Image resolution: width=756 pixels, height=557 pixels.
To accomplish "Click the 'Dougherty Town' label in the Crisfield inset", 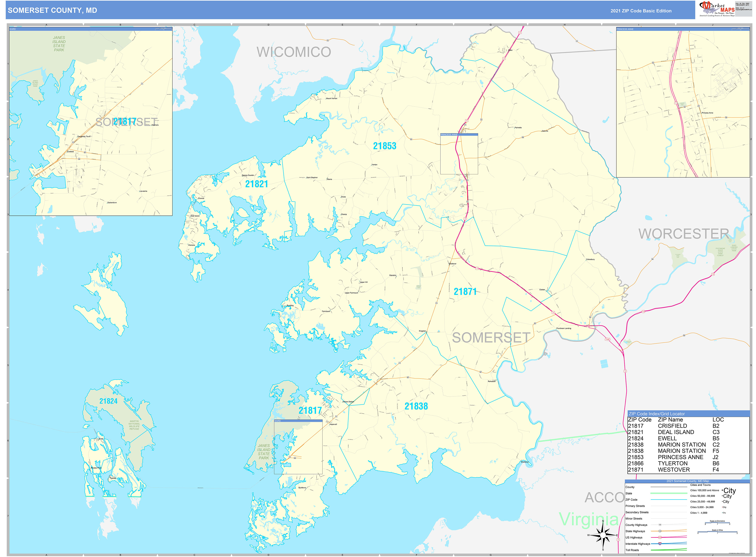I will 84,136.
